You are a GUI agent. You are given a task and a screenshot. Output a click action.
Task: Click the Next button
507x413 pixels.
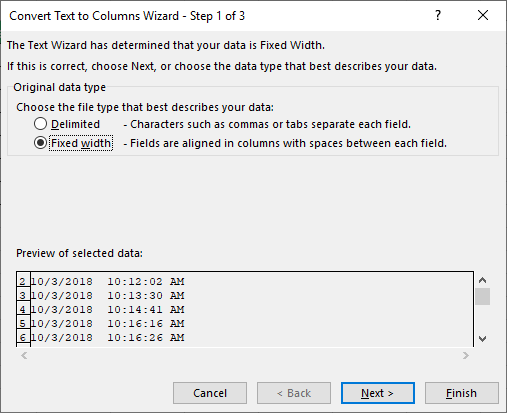[x=378, y=393]
